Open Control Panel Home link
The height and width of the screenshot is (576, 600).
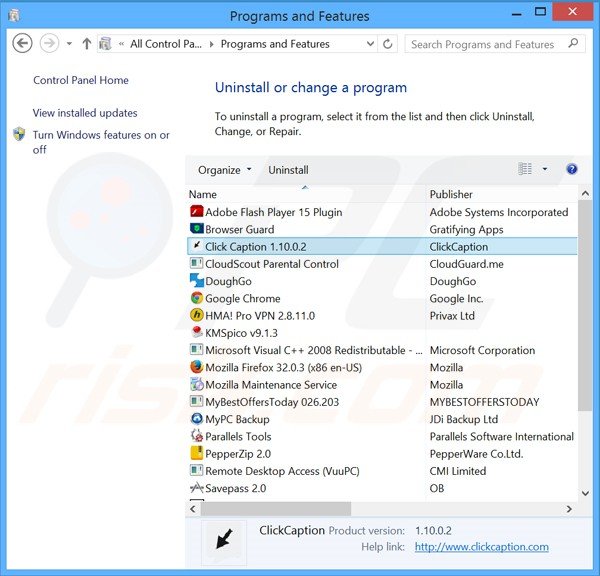tap(81, 80)
